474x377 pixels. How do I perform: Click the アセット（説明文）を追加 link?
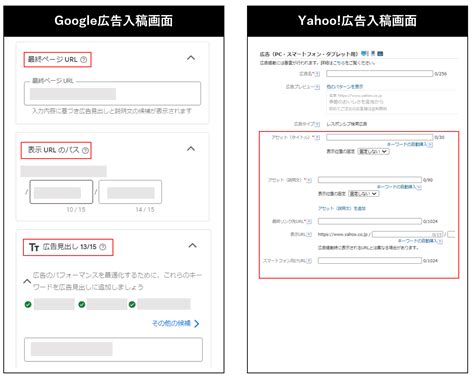[x=342, y=208]
